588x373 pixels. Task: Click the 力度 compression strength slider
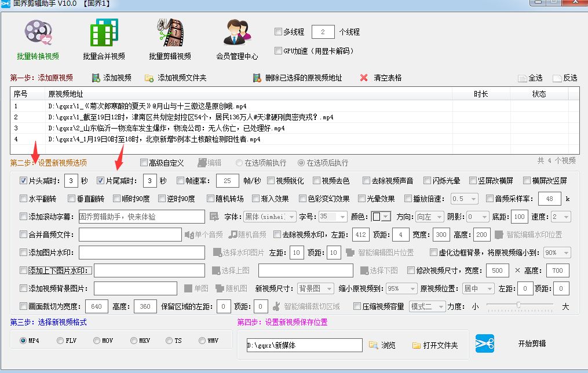520,306
